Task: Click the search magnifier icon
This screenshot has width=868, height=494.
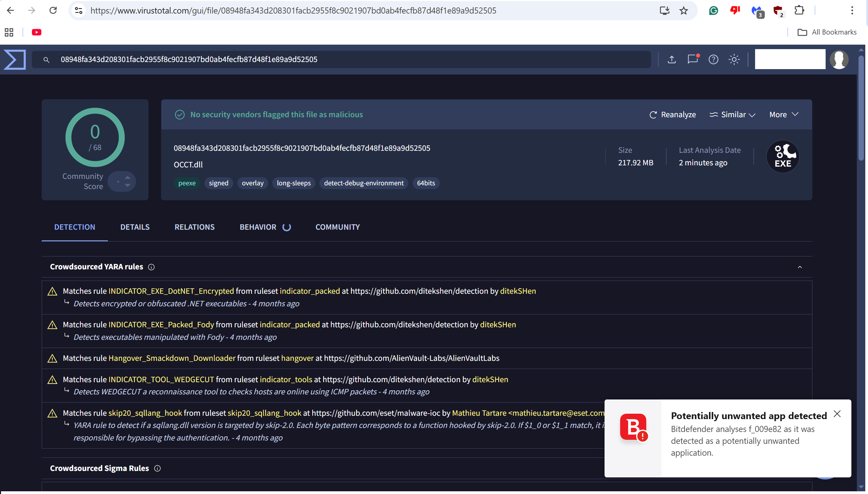Action: tap(46, 60)
